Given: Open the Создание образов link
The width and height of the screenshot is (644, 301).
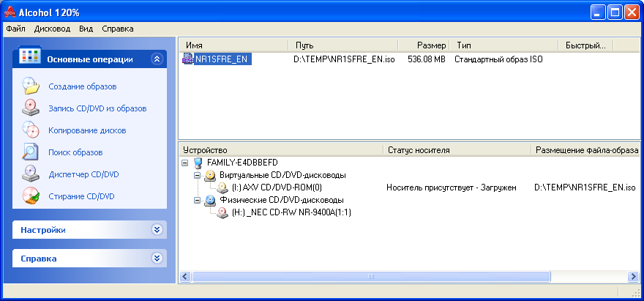Looking at the screenshot, I should point(83,86).
